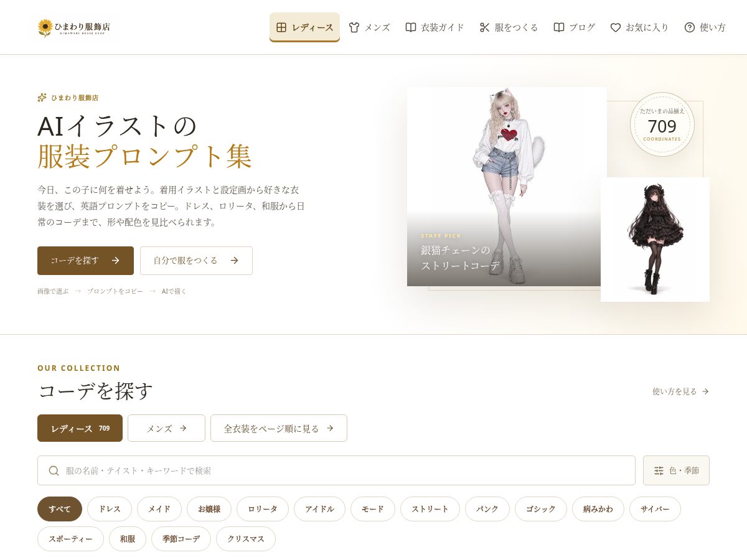
Task: Open the ブログ menu item
Action: tap(575, 27)
